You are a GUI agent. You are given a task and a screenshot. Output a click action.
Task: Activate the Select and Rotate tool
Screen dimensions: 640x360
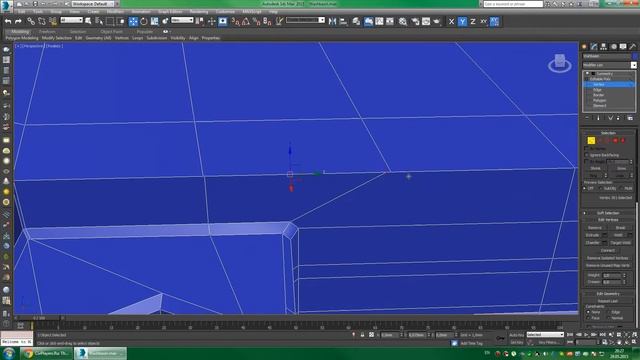(x=144, y=22)
